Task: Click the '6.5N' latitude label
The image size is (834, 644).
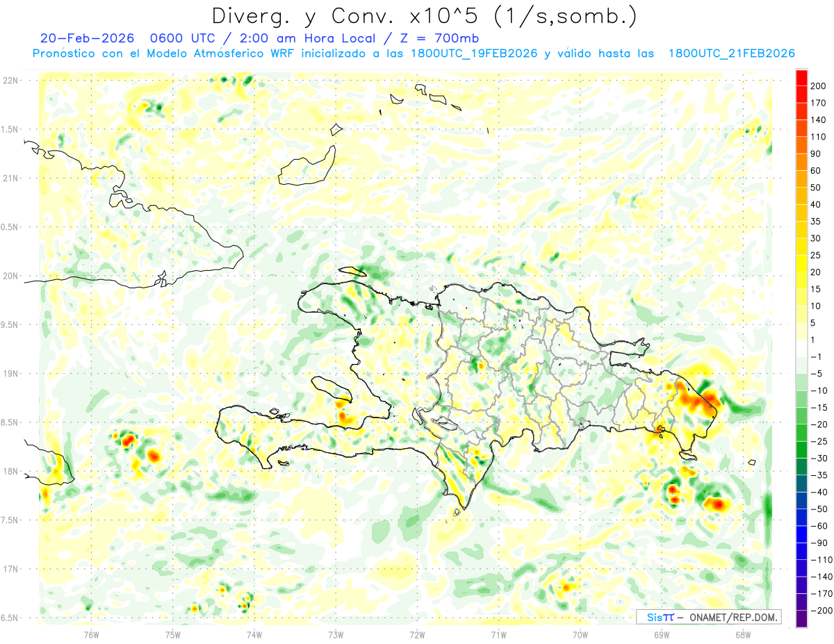Action: point(10,618)
